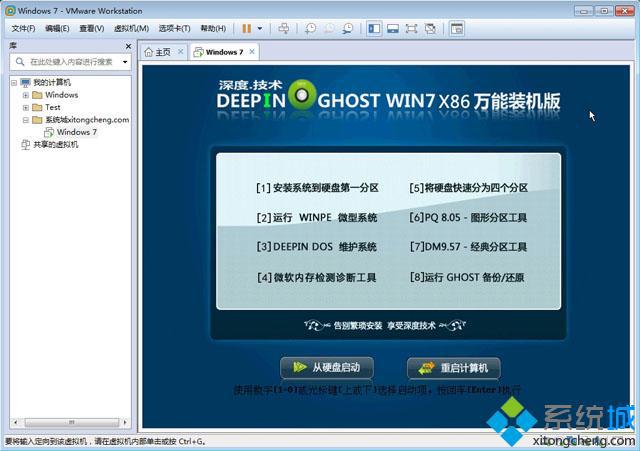Collapse the 系统城xitongcheng.com folder node
The image size is (640, 451).
tap(26, 120)
